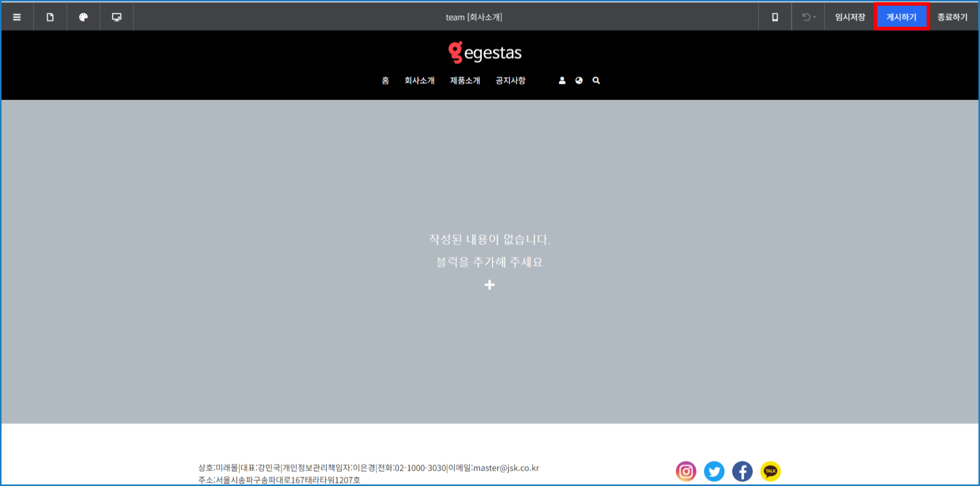Open the language globe icon
980x486 pixels.
[579, 81]
